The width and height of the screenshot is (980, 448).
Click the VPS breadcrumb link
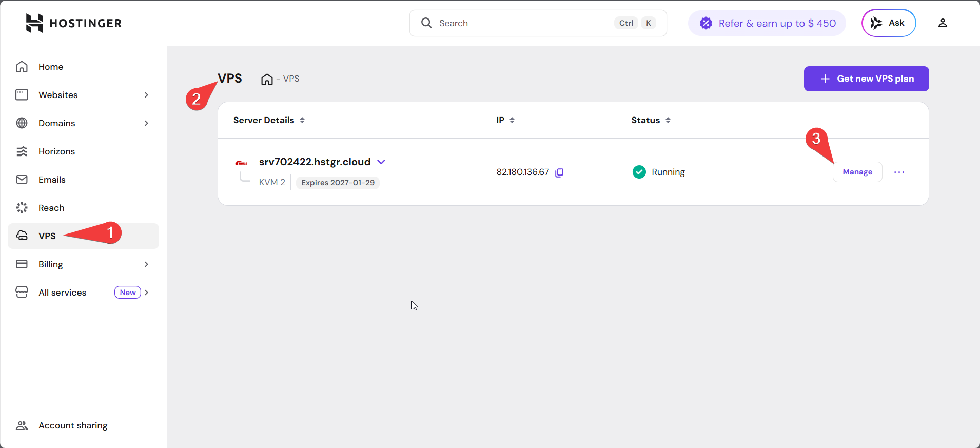pyautogui.click(x=291, y=79)
